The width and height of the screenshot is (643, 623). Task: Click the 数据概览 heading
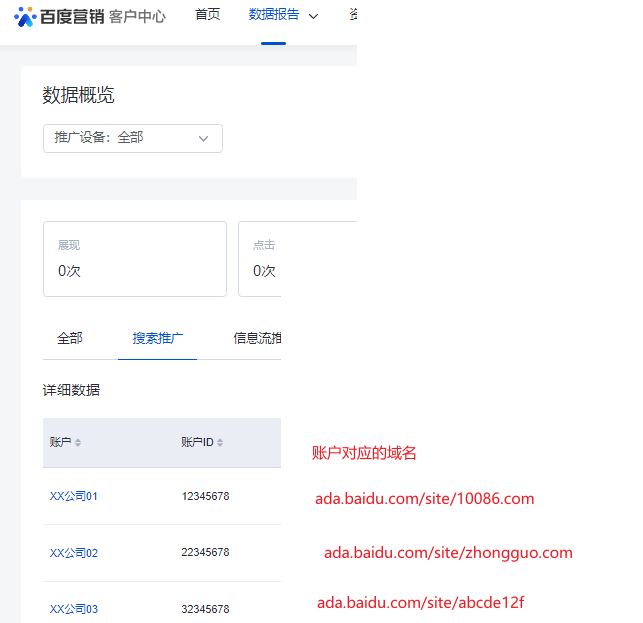(x=78, y=95)
